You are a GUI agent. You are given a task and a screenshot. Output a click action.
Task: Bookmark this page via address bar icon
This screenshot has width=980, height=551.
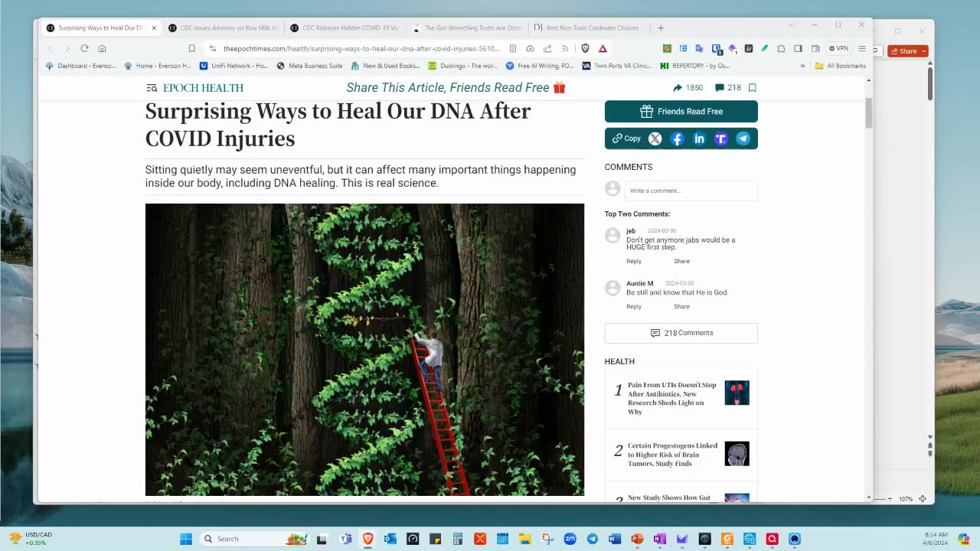(191, 48)
